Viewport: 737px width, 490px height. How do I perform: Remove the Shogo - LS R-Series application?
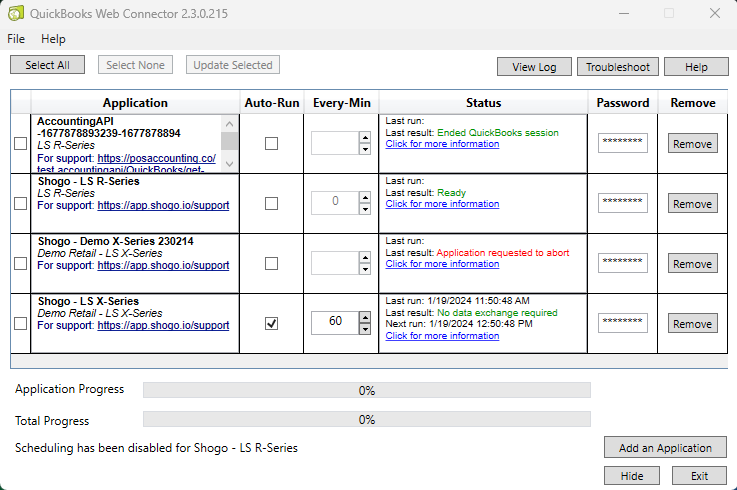(692, 204)
